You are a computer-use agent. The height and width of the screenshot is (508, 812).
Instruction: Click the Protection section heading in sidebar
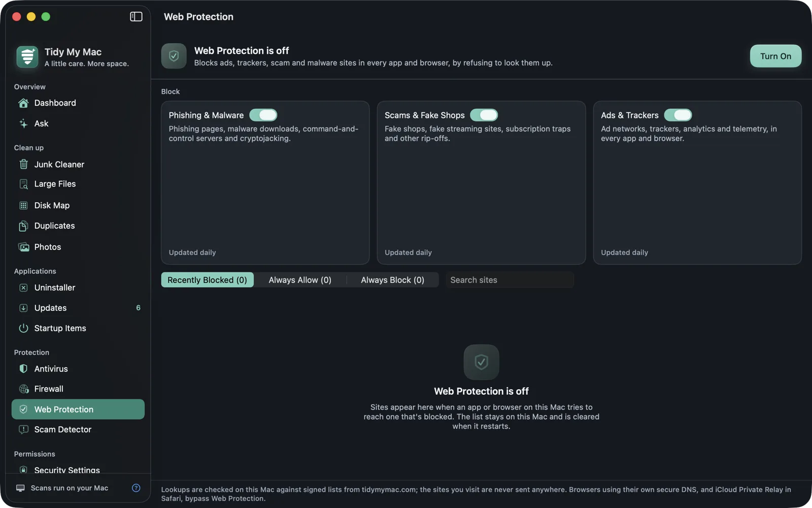coord(31,353)
